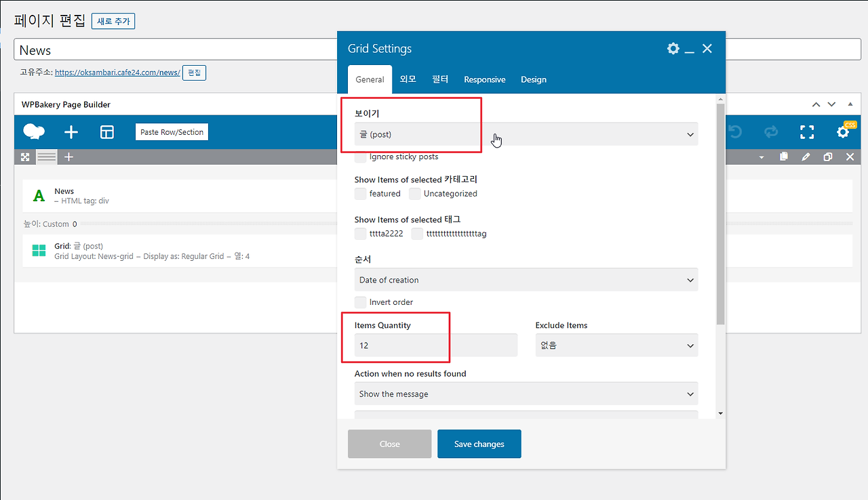Enable the Invert order checkbox
This screenshot has width=868, height=500.
point(361,302)
